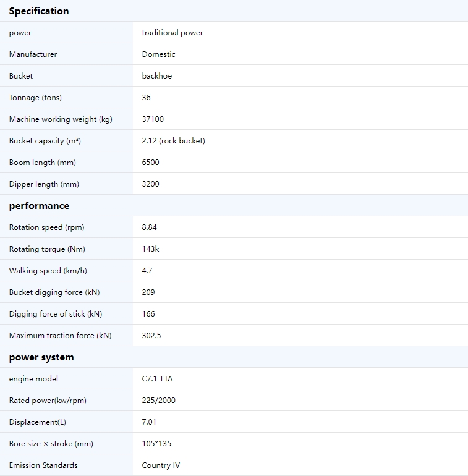
Task: Click the maximum traction force value 302.5
Action: point(151,336)
